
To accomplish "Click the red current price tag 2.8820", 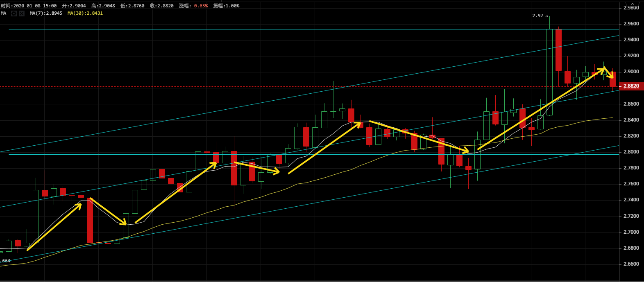I will 631,86.
